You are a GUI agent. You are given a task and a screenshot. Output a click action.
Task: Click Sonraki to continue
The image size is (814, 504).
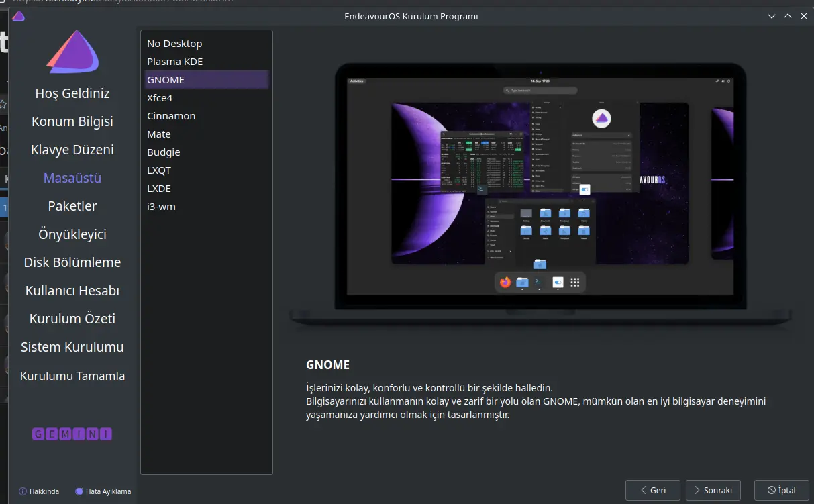(713, 490)
